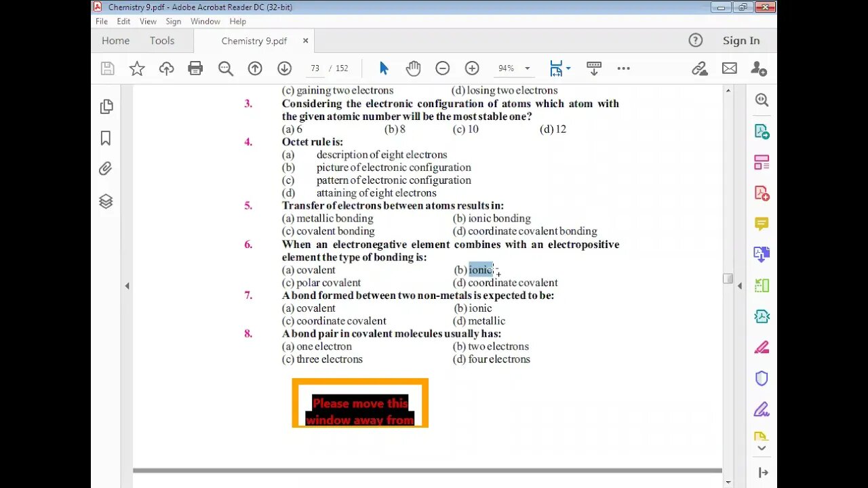Image resolution: width=868 pixels, height=488 pixels.
Task: Open the fit page options tool
Action: pos(556,68)
